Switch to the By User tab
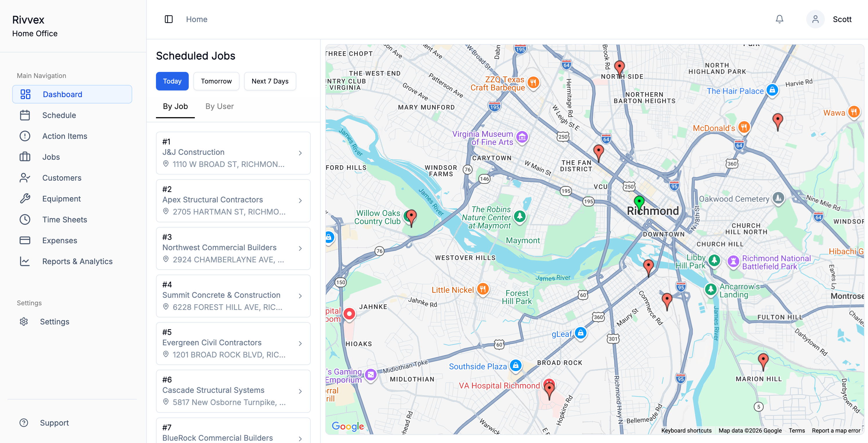Screen dimensions: 868x443 pos(219,106)
